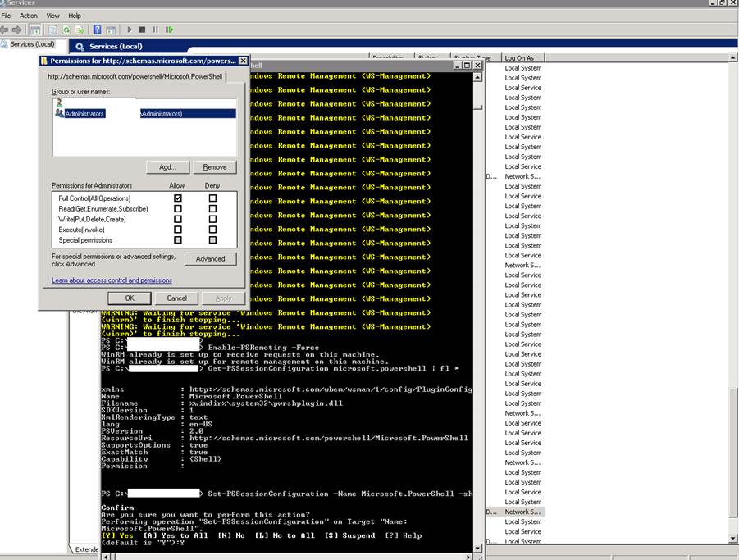The width and height of the screenshot is (739, 560).
Task: Click the Restart Service toolbar icon
Action: point(169,30)
